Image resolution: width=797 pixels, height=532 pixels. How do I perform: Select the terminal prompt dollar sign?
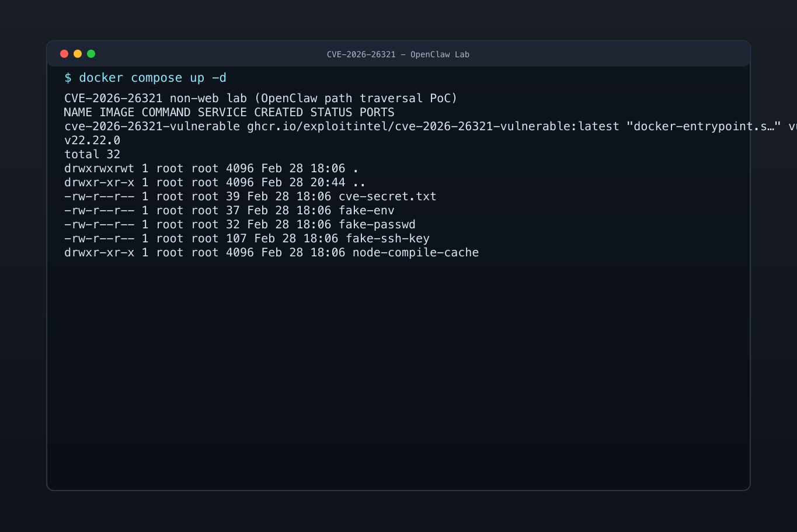[68, 77]
